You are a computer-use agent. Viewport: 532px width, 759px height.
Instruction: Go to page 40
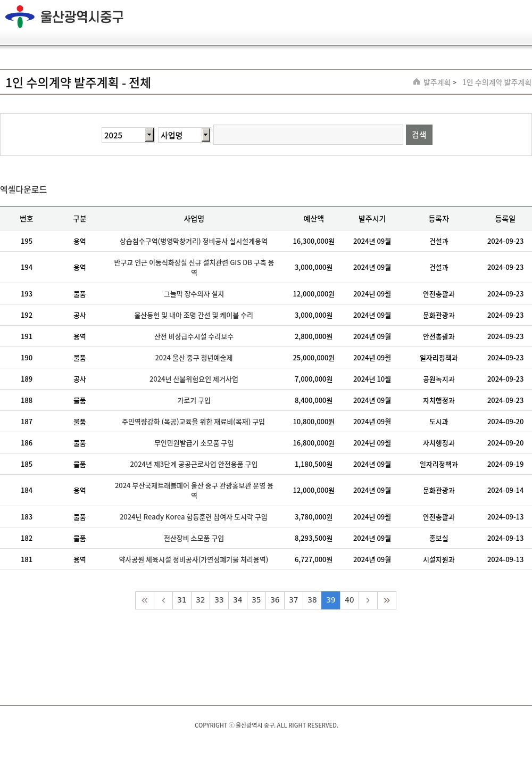(350, 600)
